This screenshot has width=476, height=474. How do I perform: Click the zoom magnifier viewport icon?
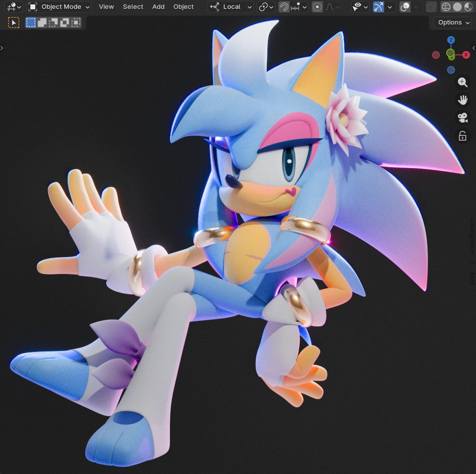point(462,82)
